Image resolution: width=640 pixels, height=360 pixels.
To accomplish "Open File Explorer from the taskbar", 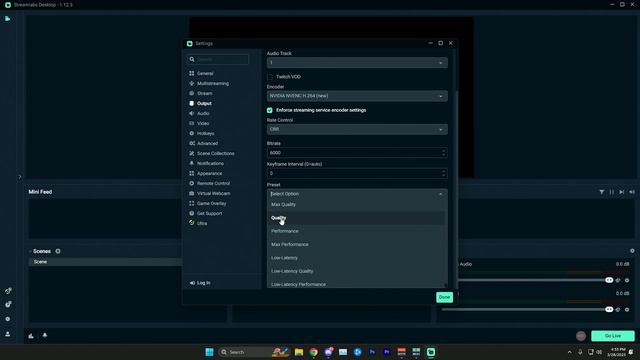I will [x=299, y=352].
